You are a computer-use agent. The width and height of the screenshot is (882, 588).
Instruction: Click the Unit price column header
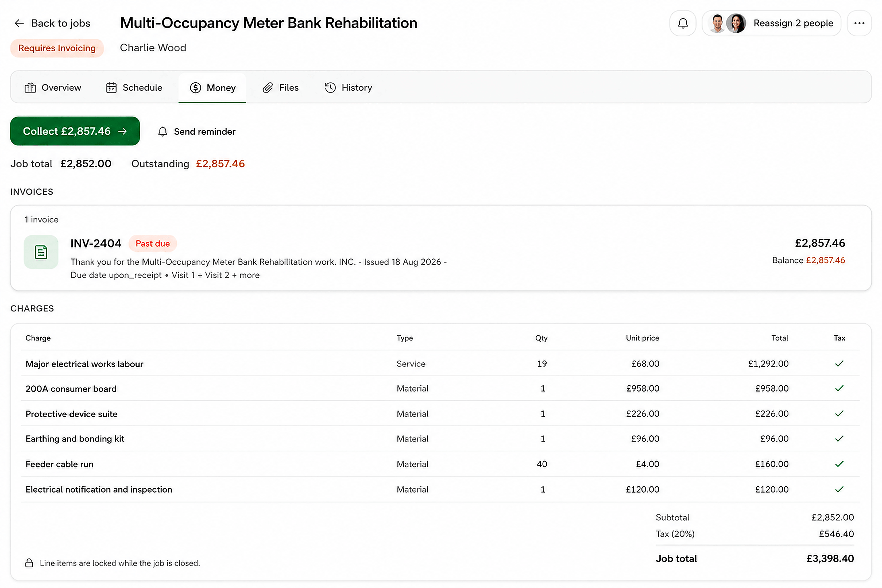[642, 338]
